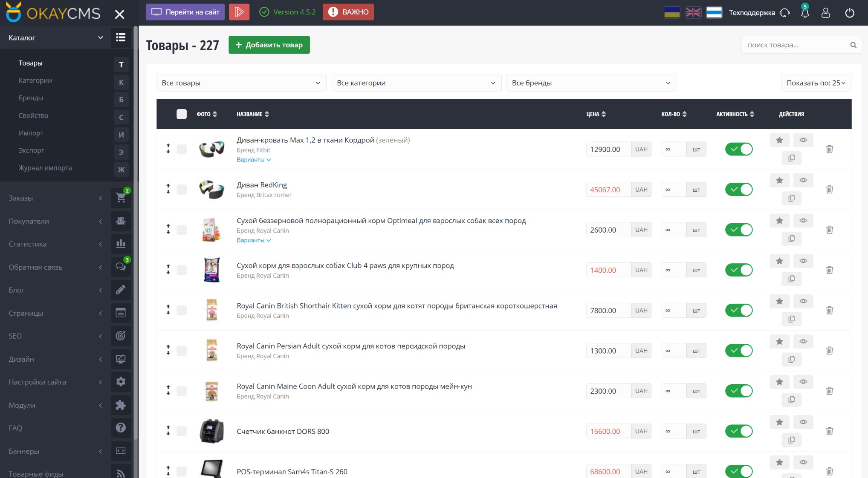Open the Все бренды filter dropdown
Viewport: 868px width, 478px height.
591,83
